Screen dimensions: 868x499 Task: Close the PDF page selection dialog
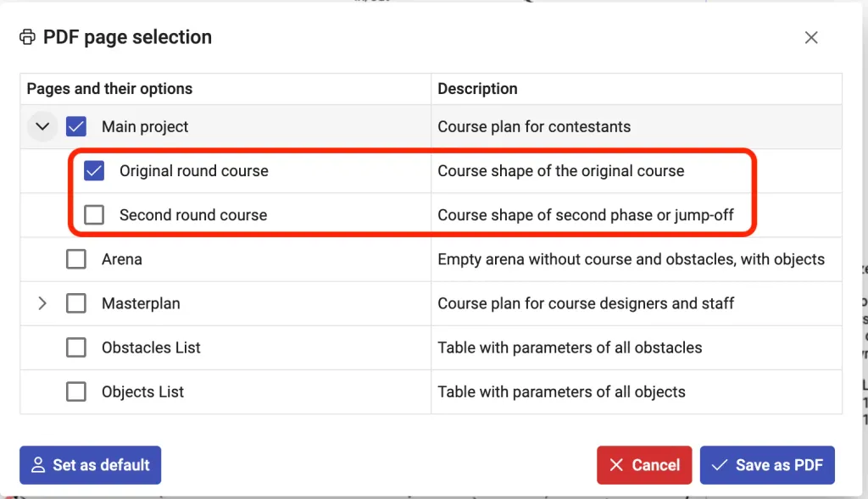pyautogui.click(x=811, y=37)
